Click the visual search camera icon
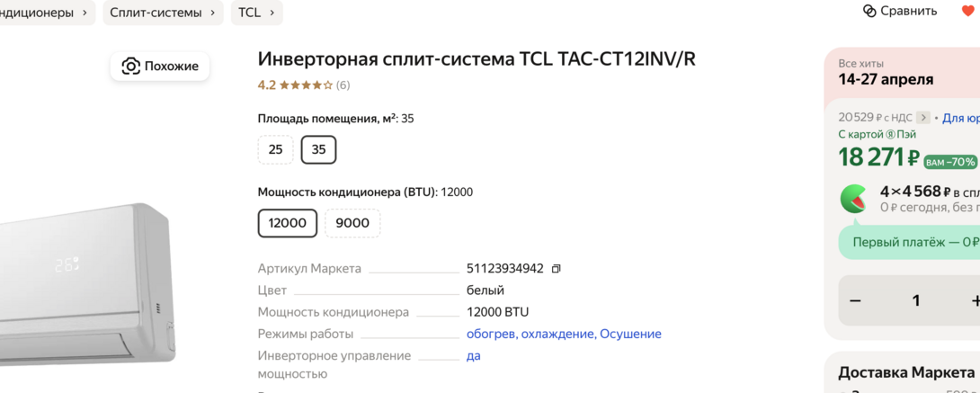The height and width of the screenshot is (393, 980). coord(131,67)
